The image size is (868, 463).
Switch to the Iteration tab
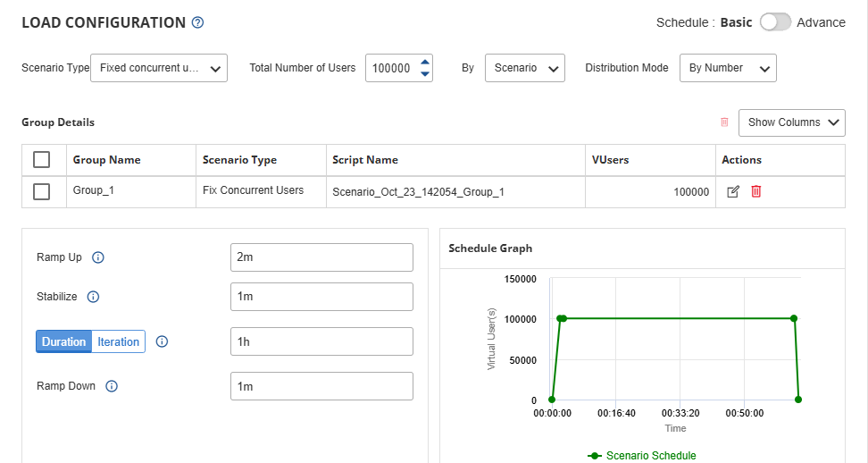click(119, 341)
